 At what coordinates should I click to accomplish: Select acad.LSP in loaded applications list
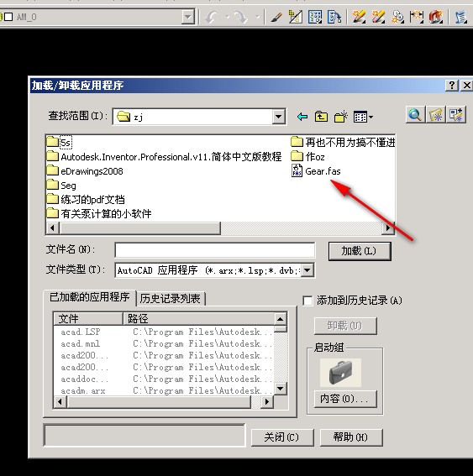click(81, 332)
